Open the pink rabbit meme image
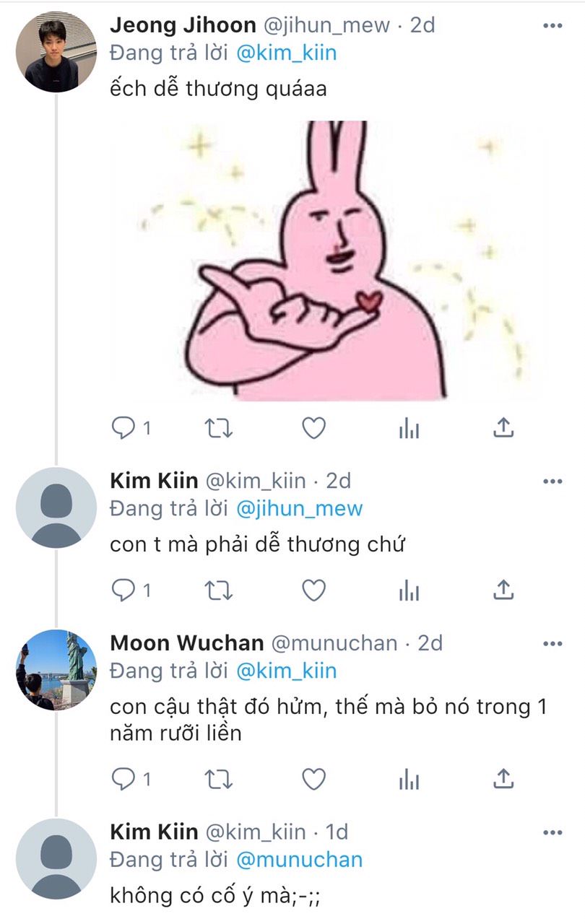585x924 pixels. click(329, 261)
